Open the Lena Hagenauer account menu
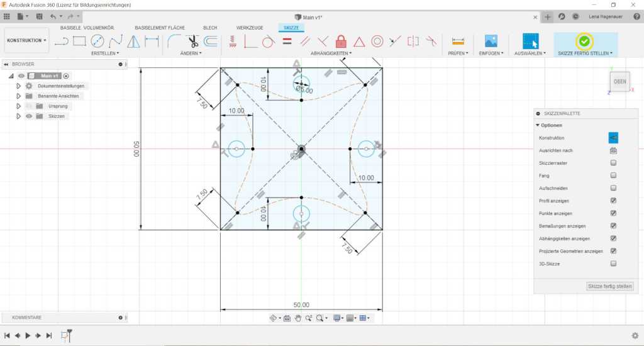 [606, 17]
